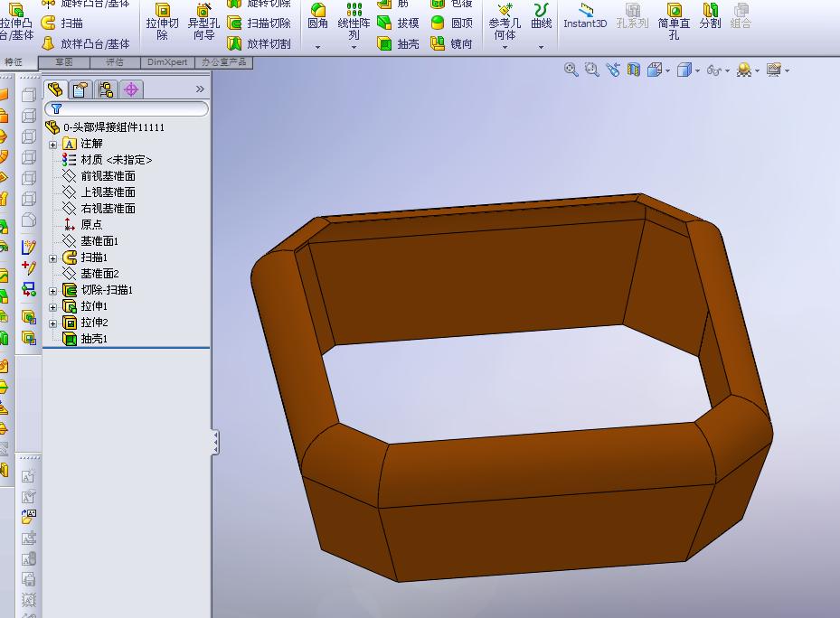Click the Previous View icon
840x618 pixels.
tap(613, 70)
